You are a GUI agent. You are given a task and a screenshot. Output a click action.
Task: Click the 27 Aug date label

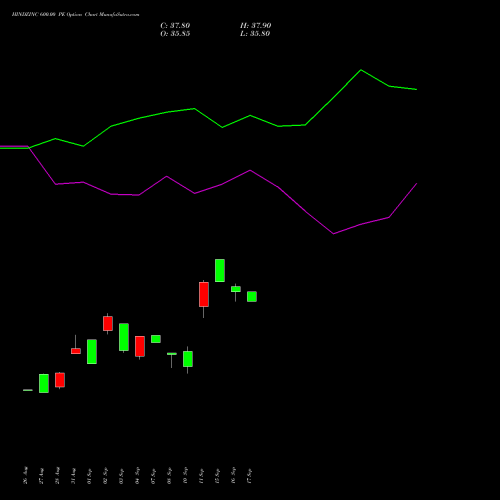pos(42,475)
